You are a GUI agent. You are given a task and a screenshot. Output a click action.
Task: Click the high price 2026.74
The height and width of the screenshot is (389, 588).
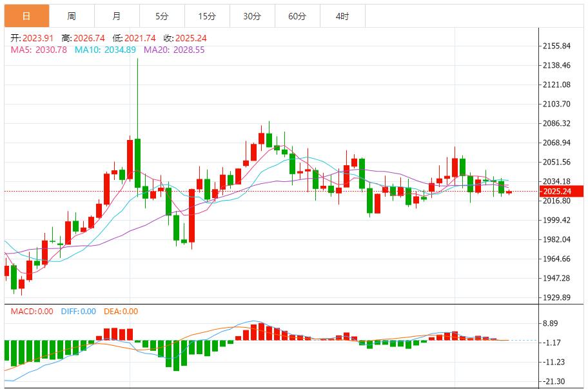coord(89,38)
